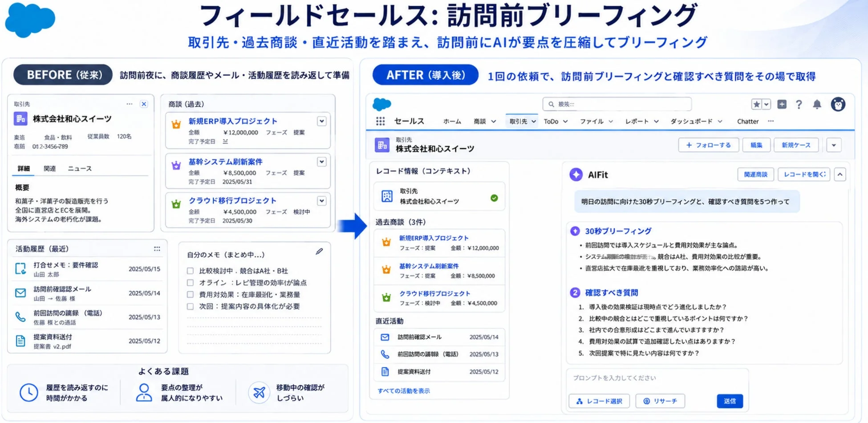
Task: Expand the クラウド移行プロジェクト card dropdown
Action: [321, 201]
